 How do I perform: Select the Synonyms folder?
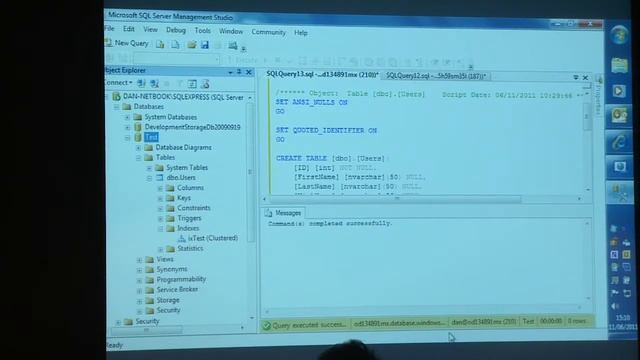click(x=172, y=269)
